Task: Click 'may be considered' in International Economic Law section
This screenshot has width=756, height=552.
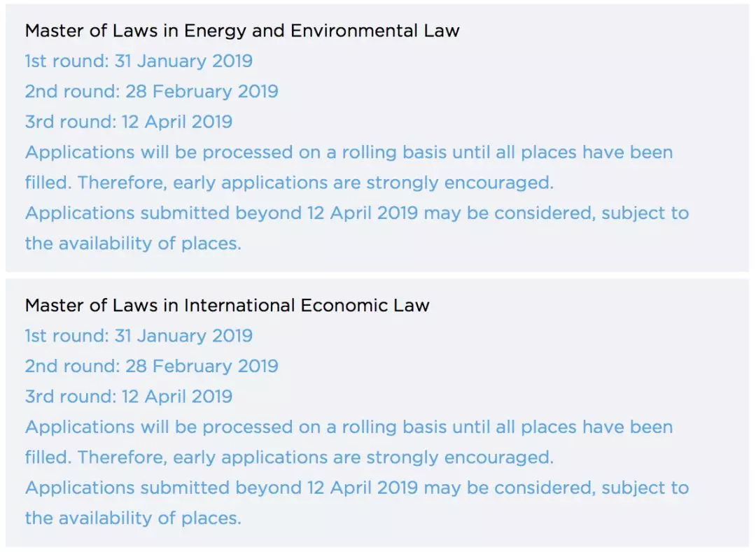Action: (x=510, y=488)
